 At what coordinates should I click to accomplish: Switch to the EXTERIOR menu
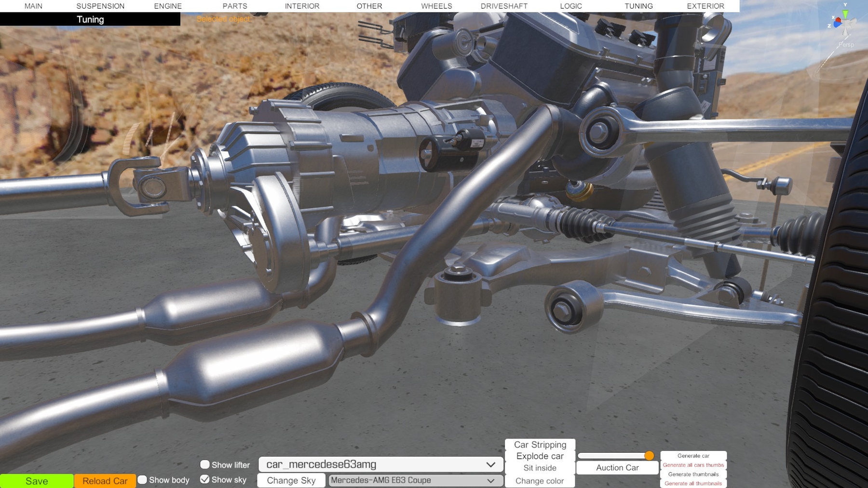[x=705, y=6]
